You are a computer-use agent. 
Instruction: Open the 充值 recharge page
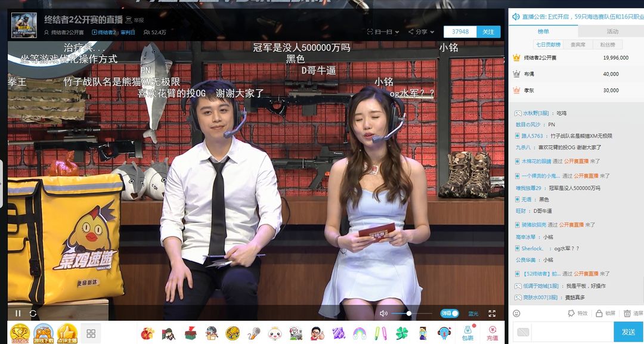click(493, 333)
